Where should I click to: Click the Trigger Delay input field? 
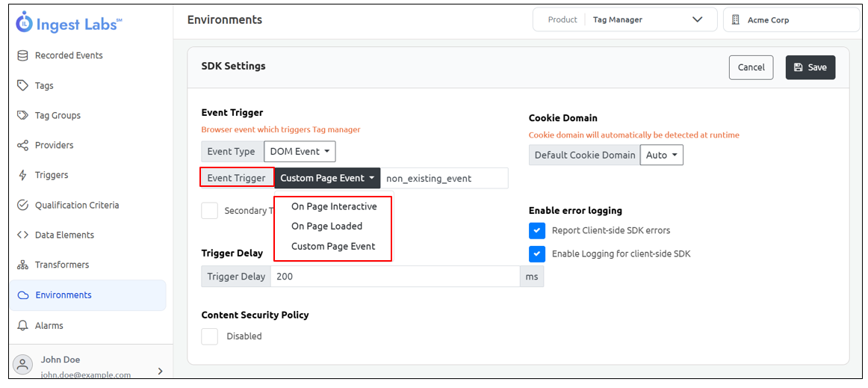395,277
